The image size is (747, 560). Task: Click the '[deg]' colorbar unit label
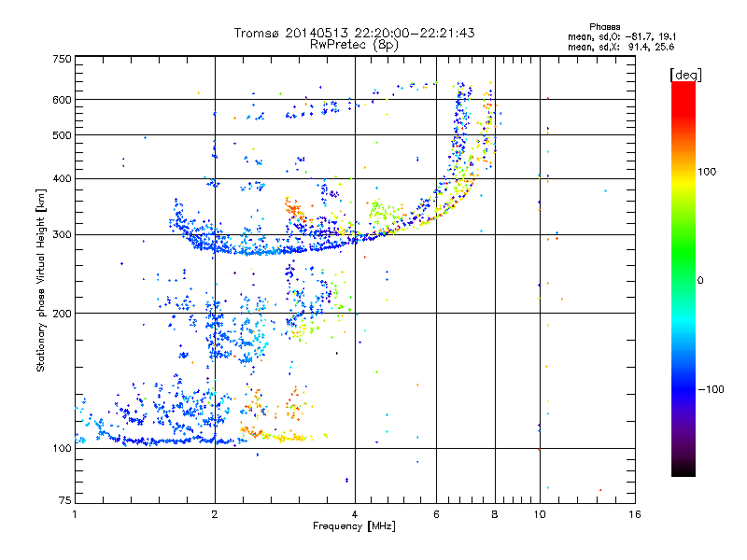[685, 75]
